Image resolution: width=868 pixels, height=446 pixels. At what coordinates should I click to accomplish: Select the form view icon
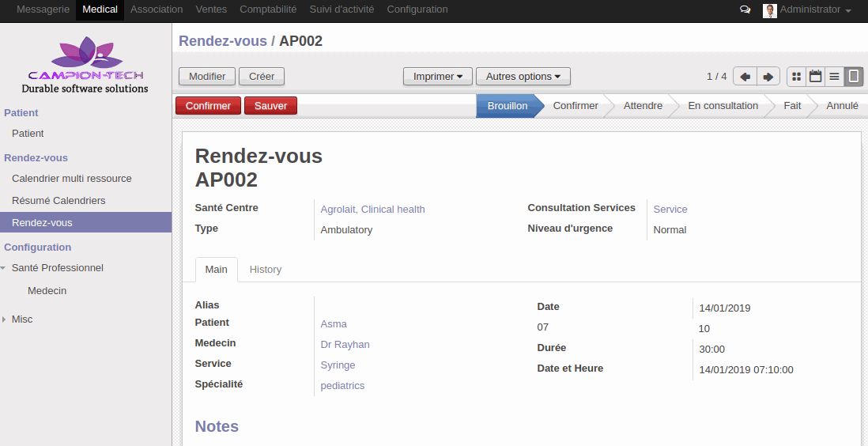pos(853,77)
